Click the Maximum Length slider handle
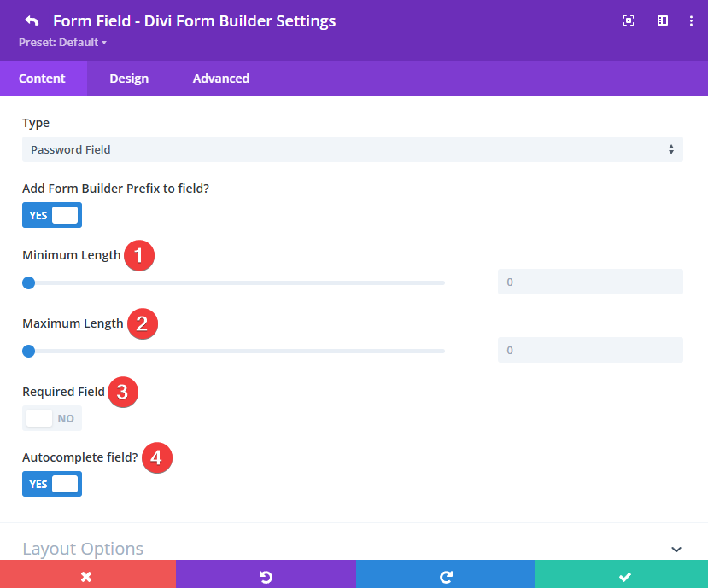 28,351
